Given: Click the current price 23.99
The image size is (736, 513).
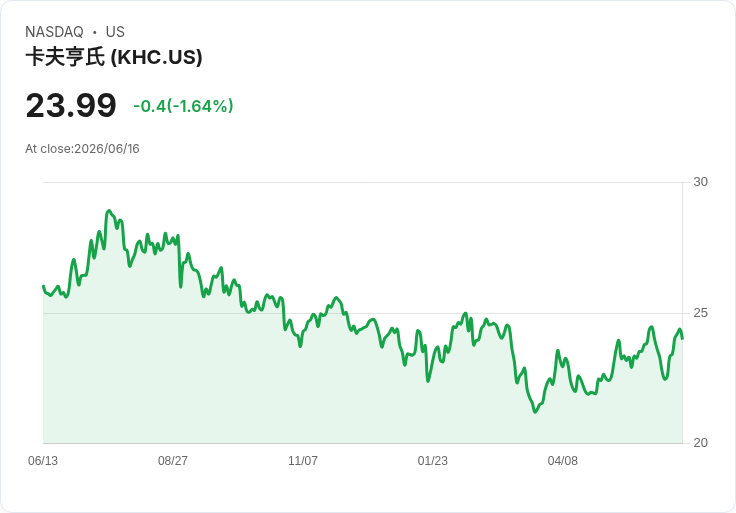Looking at the screenshot, I should point(71,105).
